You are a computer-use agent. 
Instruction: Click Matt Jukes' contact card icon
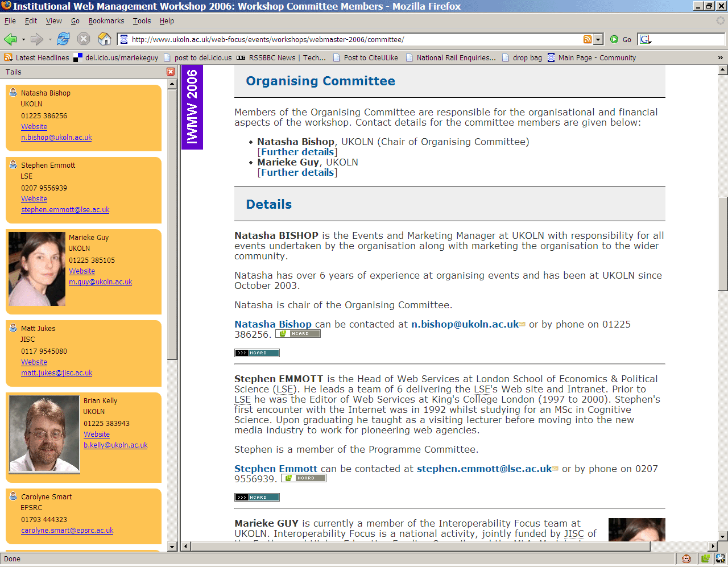[13, 328]
